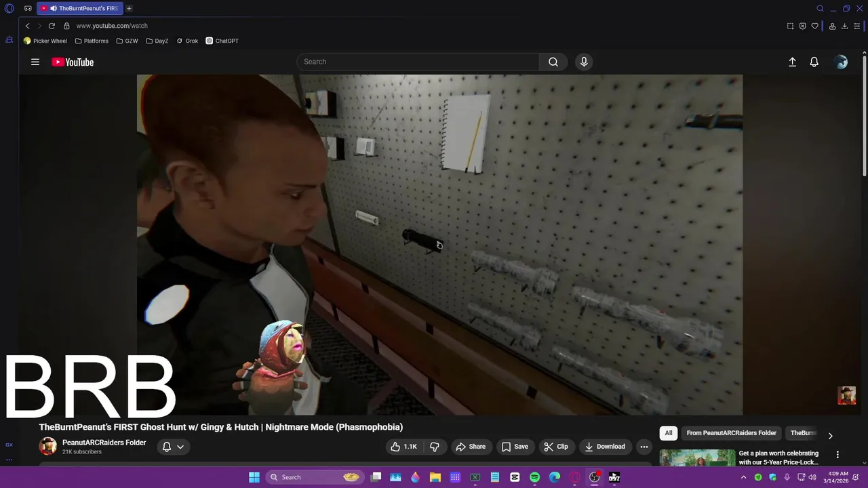
Task: Select the TheBurntPeanut's FIRS browser tab
Action: tap(80, 8)
